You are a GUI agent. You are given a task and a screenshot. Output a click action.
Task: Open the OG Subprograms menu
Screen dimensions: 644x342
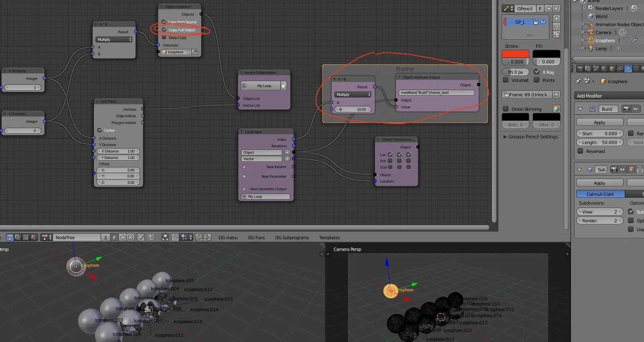click(x=292, y=238)
